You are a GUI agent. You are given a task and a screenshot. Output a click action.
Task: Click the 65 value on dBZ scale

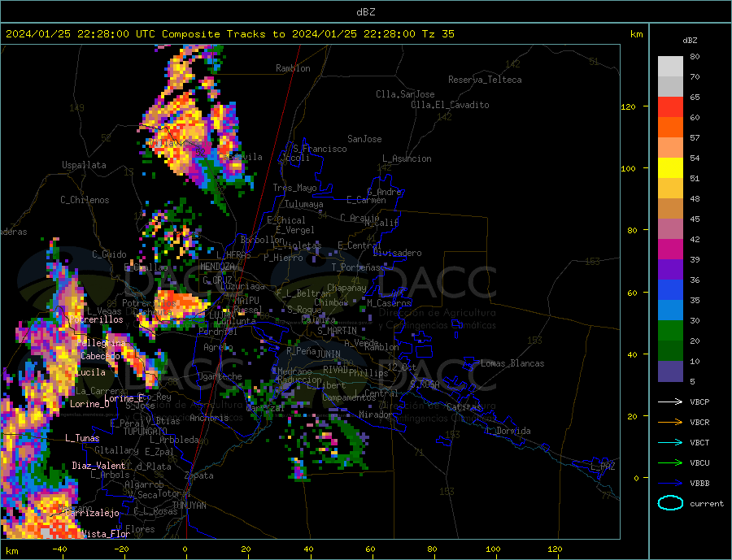[x=695, y=98]
